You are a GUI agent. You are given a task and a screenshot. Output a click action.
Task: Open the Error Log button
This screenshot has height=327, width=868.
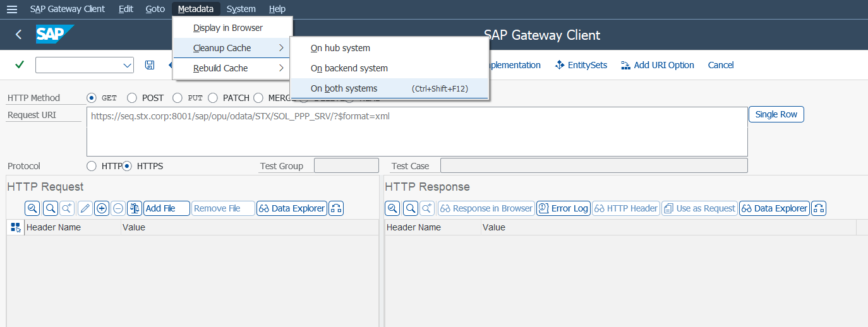pyautogui.click(x=563, y=208)
